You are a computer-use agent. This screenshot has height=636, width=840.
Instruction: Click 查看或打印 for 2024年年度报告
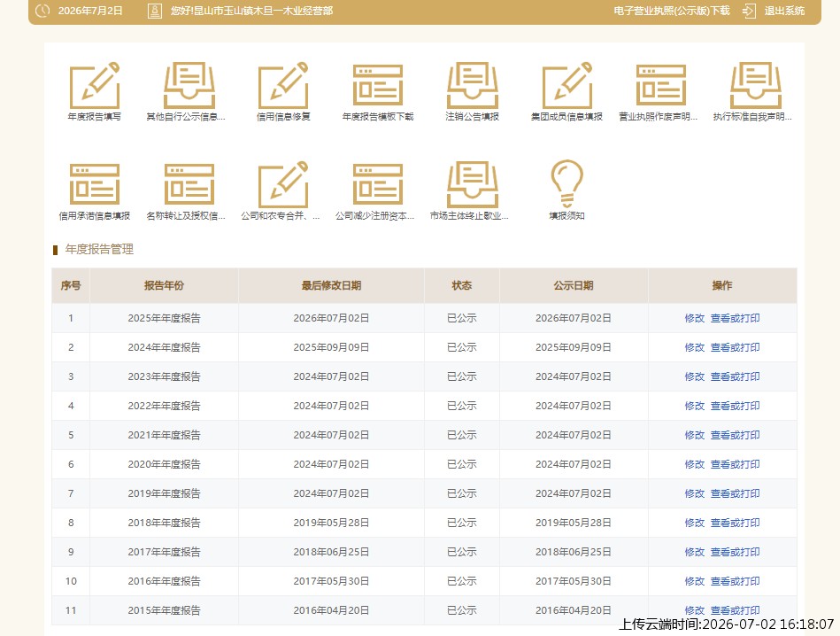pyautogui.click(x=735, y=347)
